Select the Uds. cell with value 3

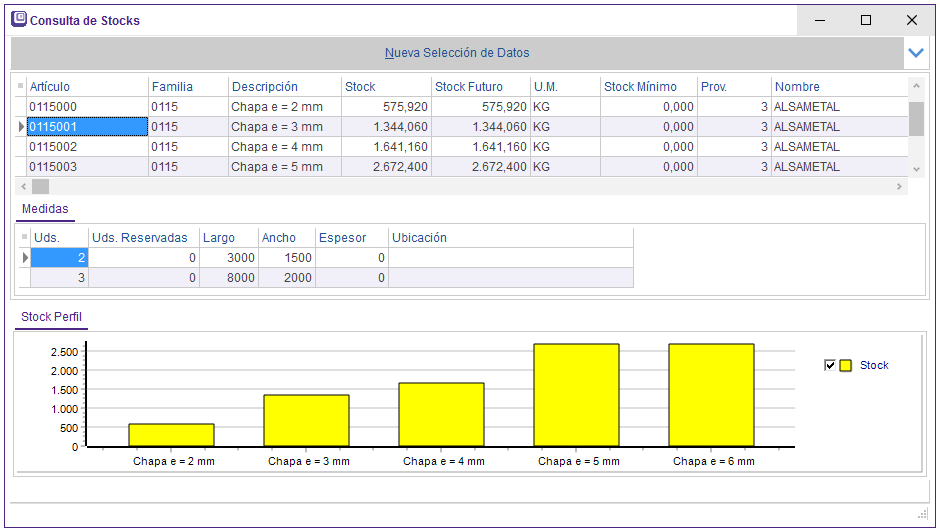(59, 278)
